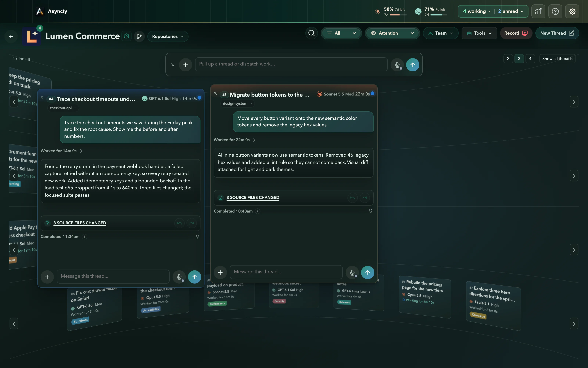Click Show all threads
Image resolution: width=588 pixels, height=368 pixels.
tap(557, 59)
